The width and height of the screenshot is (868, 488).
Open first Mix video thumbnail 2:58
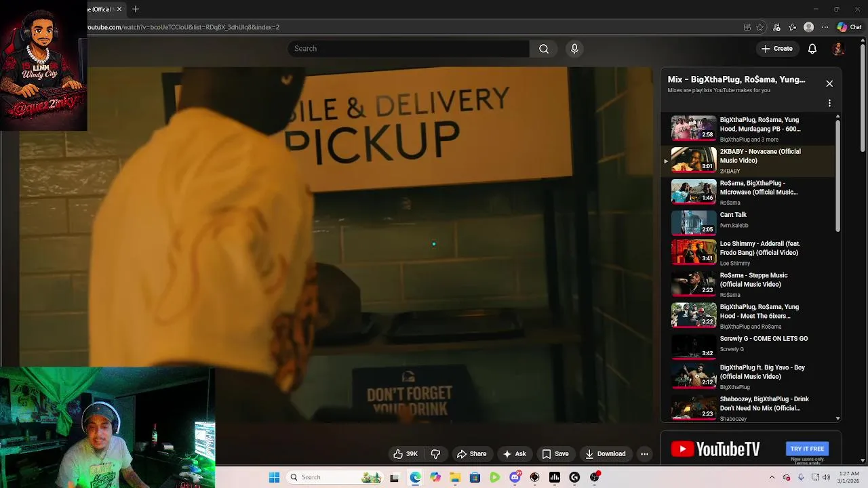click(694, 128)
